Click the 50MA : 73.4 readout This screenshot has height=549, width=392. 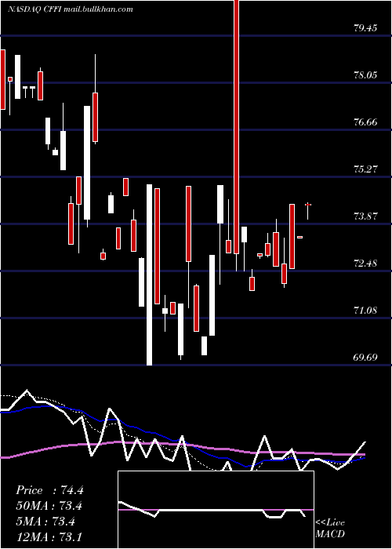click(x=49, y=506)
